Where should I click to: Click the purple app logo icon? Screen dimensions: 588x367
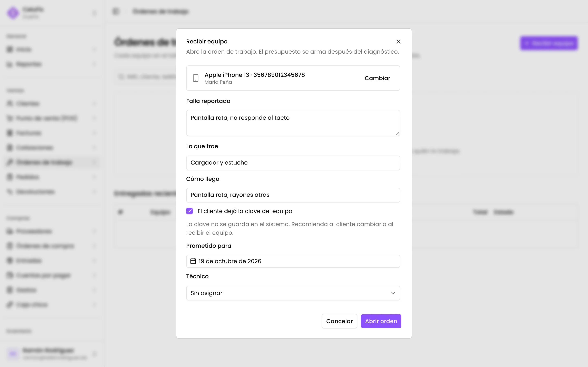pyautogui.click(x=13, y=13)
